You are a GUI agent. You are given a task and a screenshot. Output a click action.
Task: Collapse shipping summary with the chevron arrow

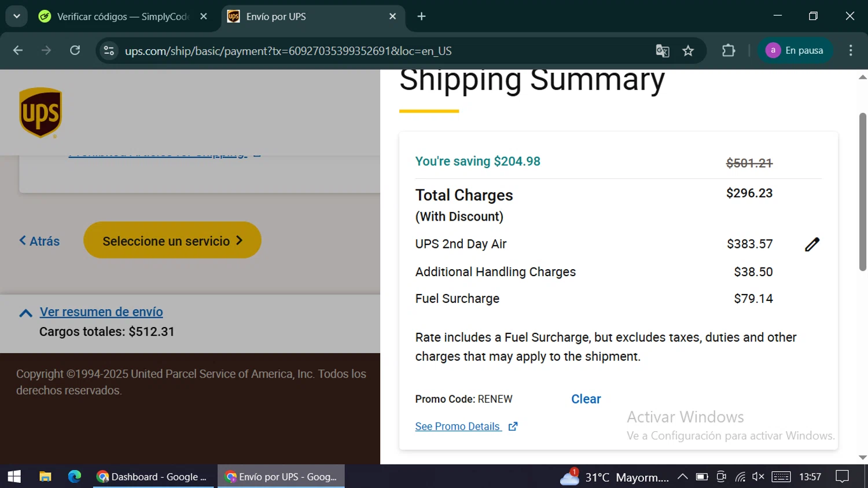pos(25,313)
